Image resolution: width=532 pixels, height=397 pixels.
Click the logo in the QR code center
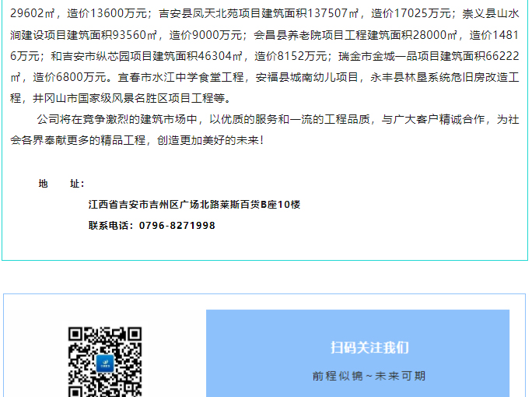click(x=105, y=364)
